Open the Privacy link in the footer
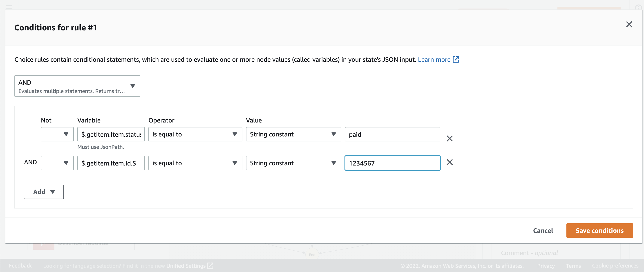 coord(546,266)
